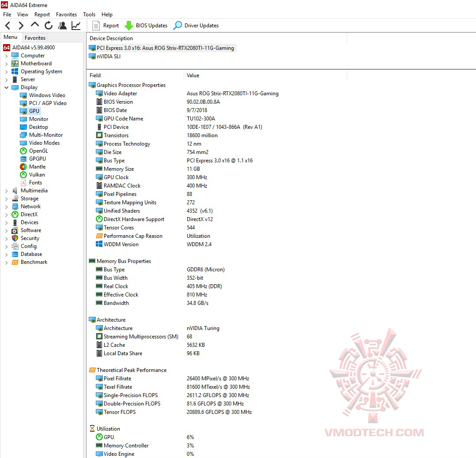Switch to the Menu tab
This screenshot has width=476, height=458.
[10, 37]
